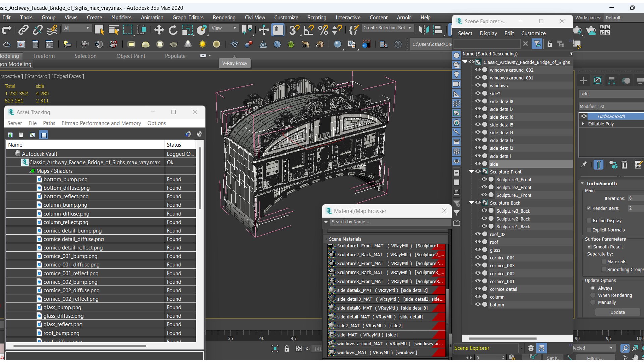Choose the Select and Scale tool
Screen dimensions: 644x362
(187, 30)
